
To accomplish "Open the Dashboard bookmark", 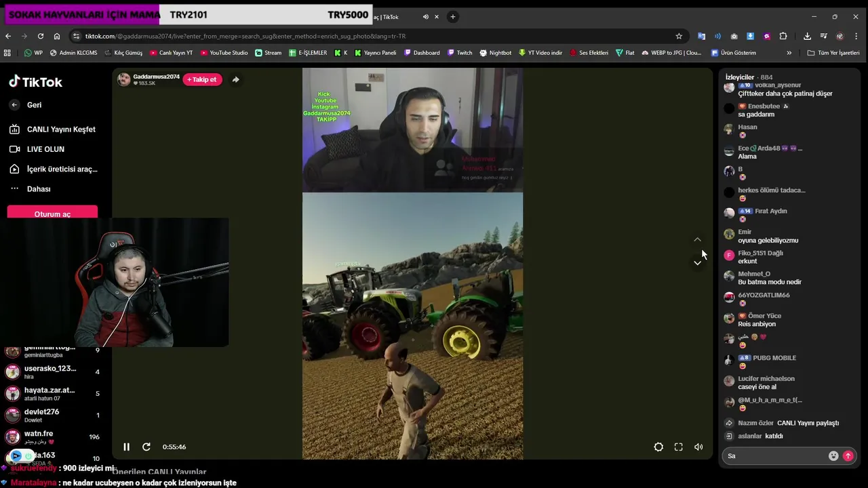I will (422, 52).
